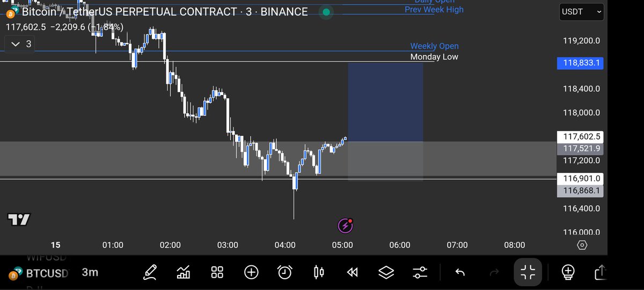This screenshot has height=290, width=644.
Task: Select the blue long position box
Action: (385, 102)
